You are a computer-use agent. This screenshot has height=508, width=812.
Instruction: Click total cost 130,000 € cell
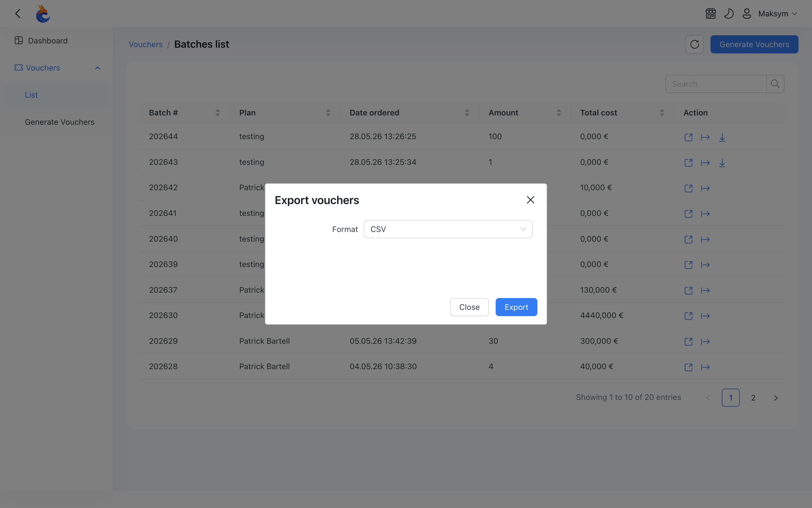[x=598, y=290]
